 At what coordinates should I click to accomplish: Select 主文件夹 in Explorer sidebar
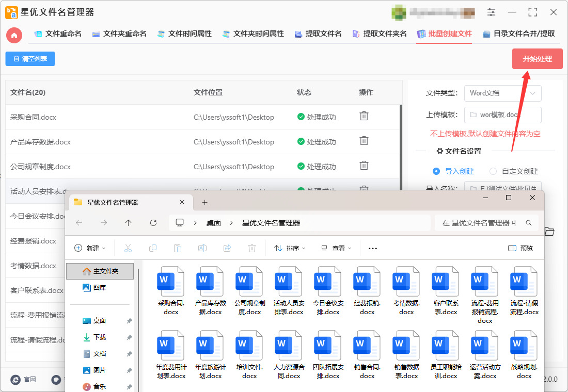pyautogui.click(x=100, y=271)
